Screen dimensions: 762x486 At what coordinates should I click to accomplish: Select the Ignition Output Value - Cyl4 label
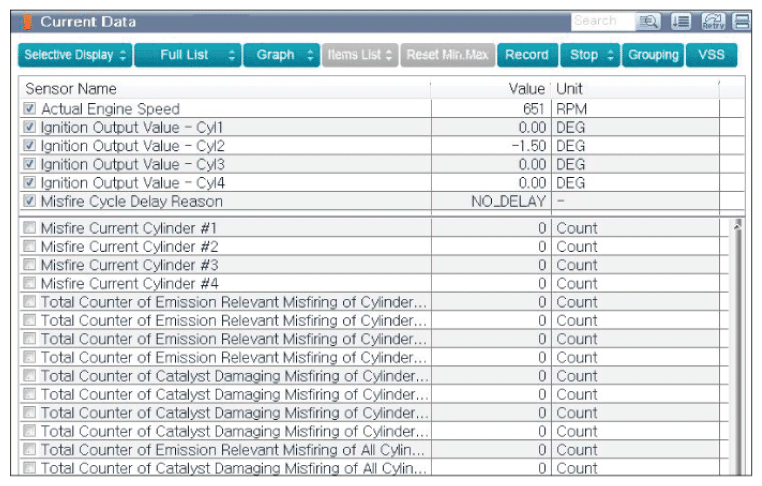click(x=133, y=183)
